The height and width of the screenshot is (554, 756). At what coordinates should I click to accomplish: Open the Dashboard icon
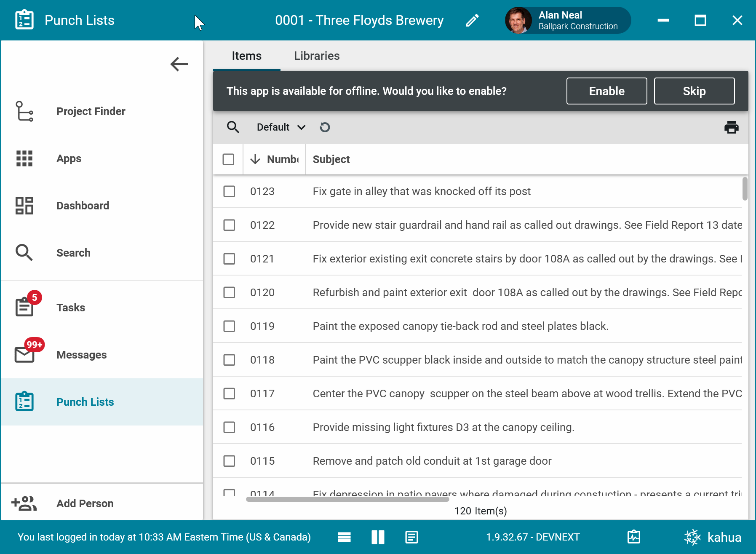click(24, 206)
